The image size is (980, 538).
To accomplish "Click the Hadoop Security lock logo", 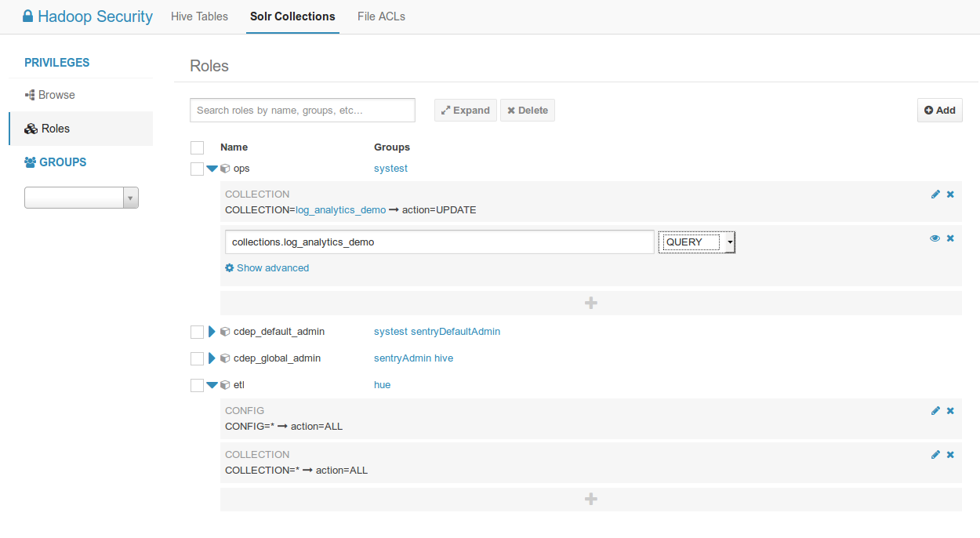I will point(28,16).
